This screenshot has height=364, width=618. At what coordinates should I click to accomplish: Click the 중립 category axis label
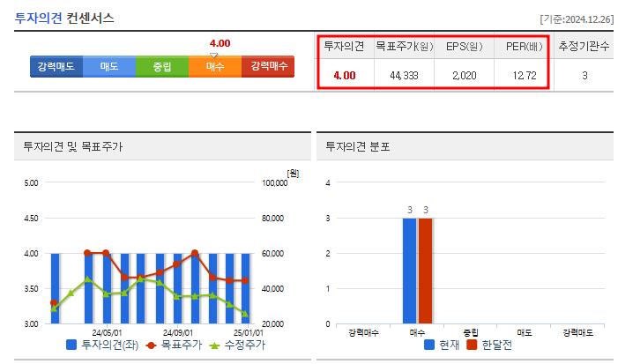[x=471, y=333]
